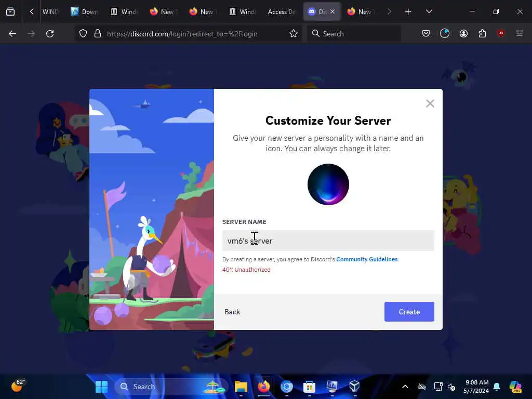This screenshot has height=399, width=532.
Task: Open VirtualBox cube icon in taskbar
Action: coord(354,387)
